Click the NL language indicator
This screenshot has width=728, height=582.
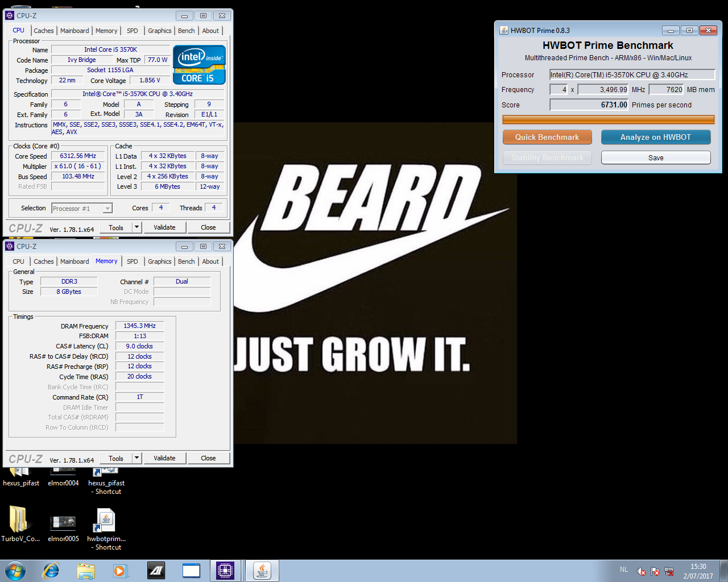[624, 569]
